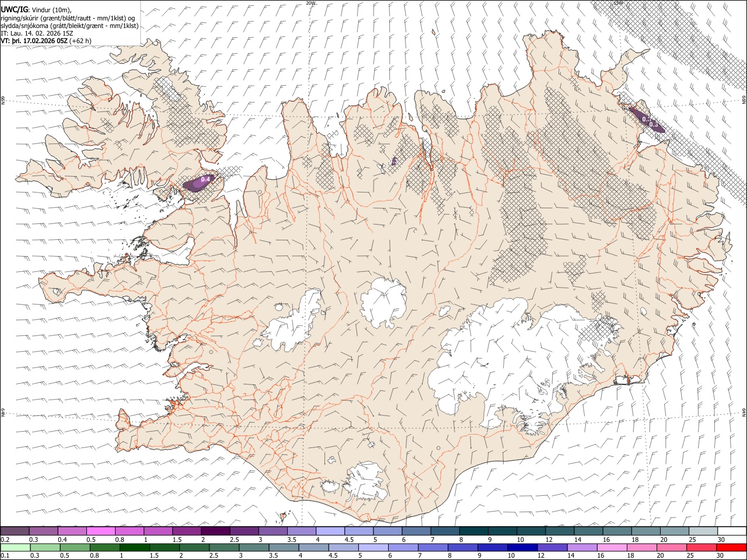Click the dark purple snow patch on northeast coast

(x=647, y=120)
